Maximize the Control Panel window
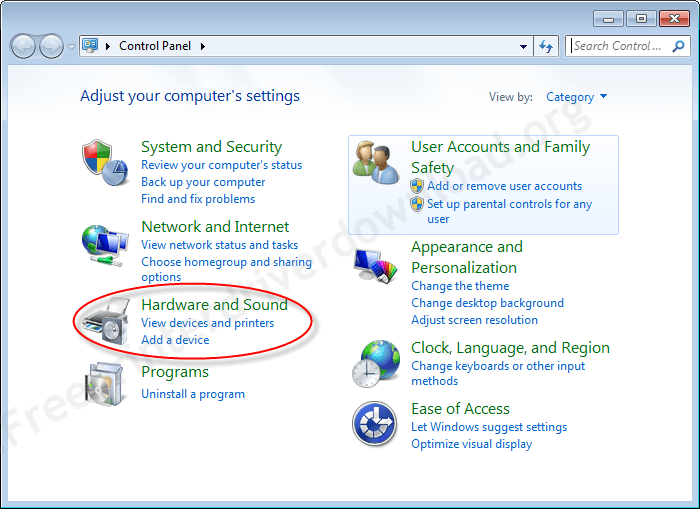This screenshot has width=700, height=509. tap(641, 19)
